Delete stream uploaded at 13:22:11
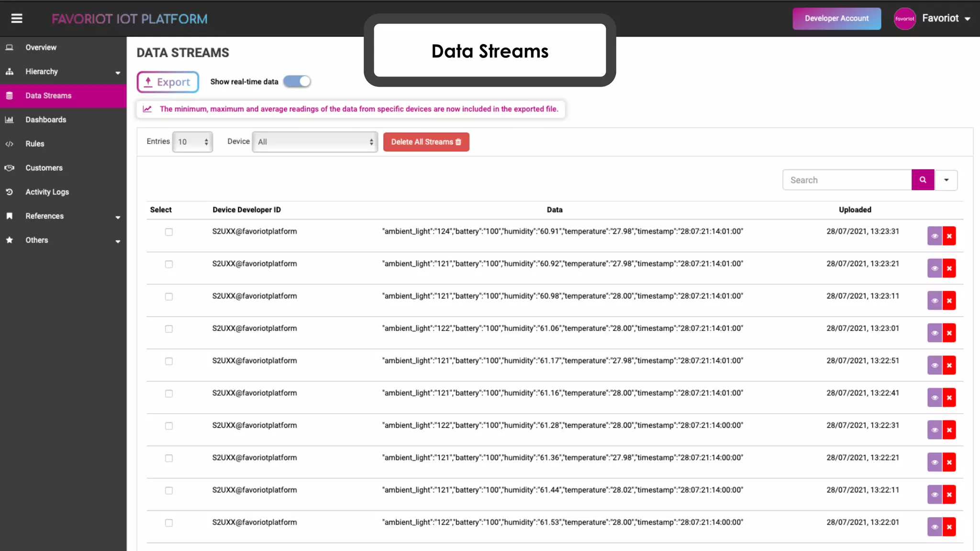 (x=949, y=495)
